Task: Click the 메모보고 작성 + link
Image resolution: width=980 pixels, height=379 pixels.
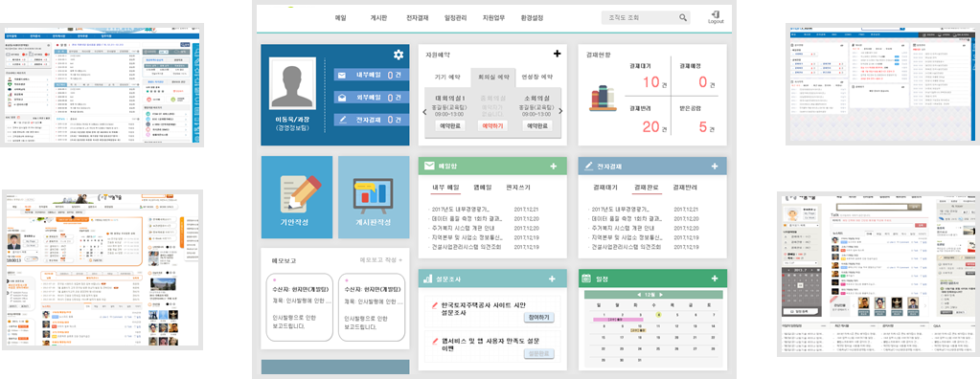Action: click(x=381, y=259)
